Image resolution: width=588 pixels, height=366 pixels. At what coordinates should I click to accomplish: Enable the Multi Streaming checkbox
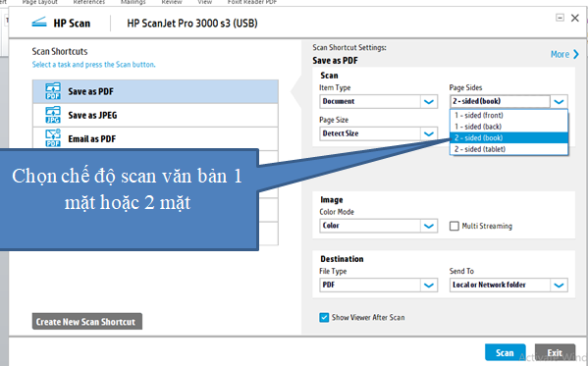454,226
